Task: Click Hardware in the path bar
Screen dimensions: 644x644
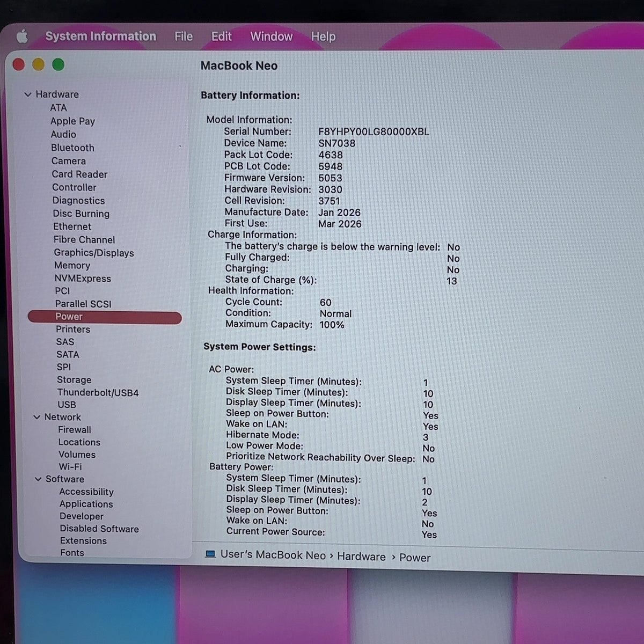Action: coord(361,557)
